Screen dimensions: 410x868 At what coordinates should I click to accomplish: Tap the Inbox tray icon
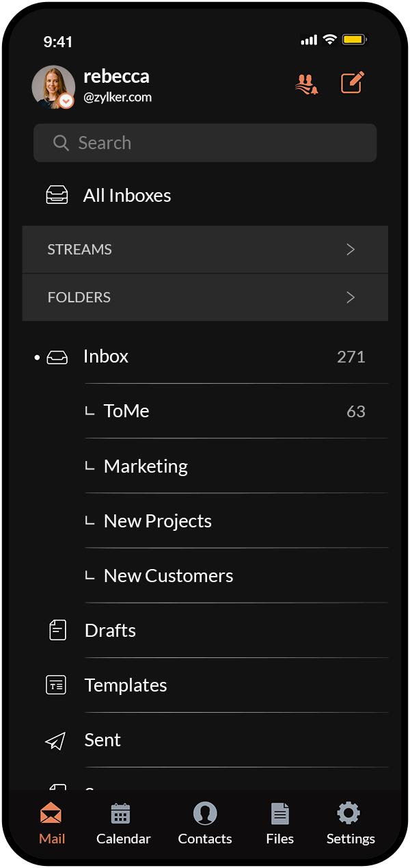click(x=57, y=357)
